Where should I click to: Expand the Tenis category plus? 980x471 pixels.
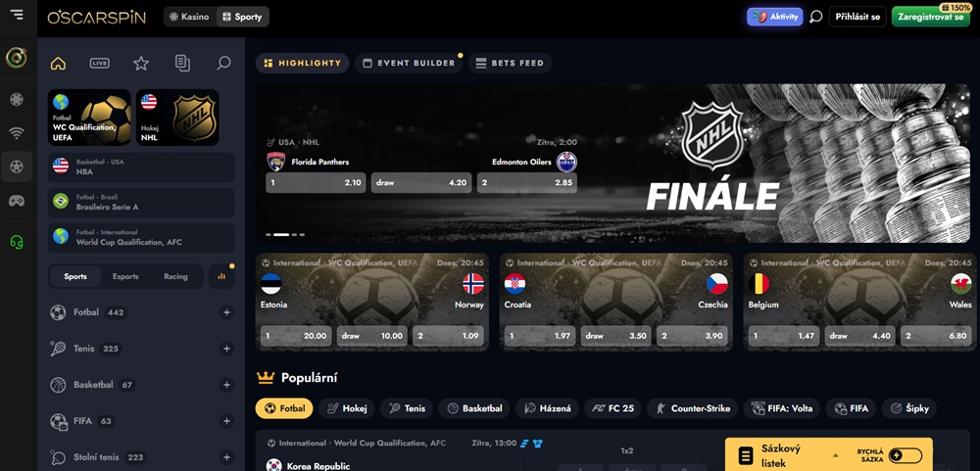pos(227,349)
